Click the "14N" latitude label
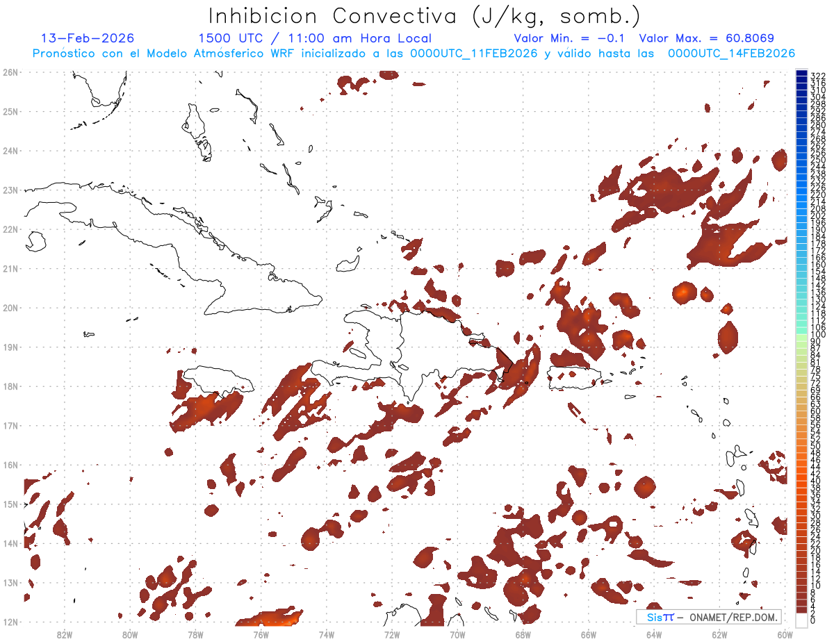 [10, 543]
